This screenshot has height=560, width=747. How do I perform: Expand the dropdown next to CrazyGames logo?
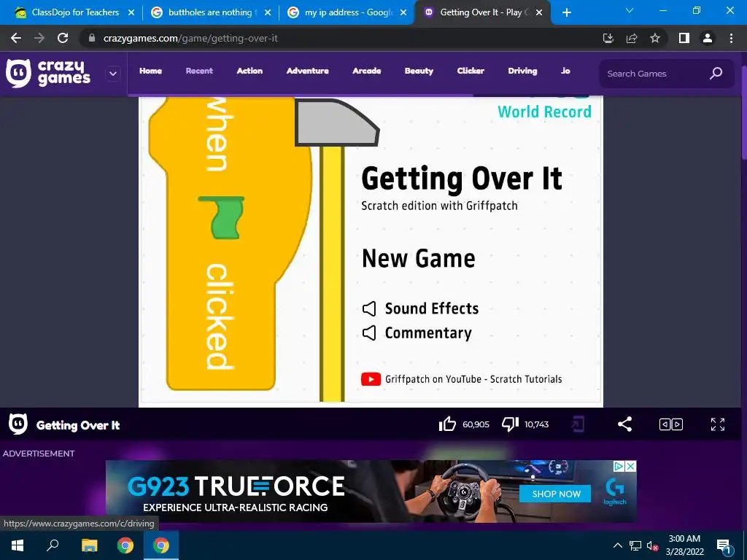(113, 74)
